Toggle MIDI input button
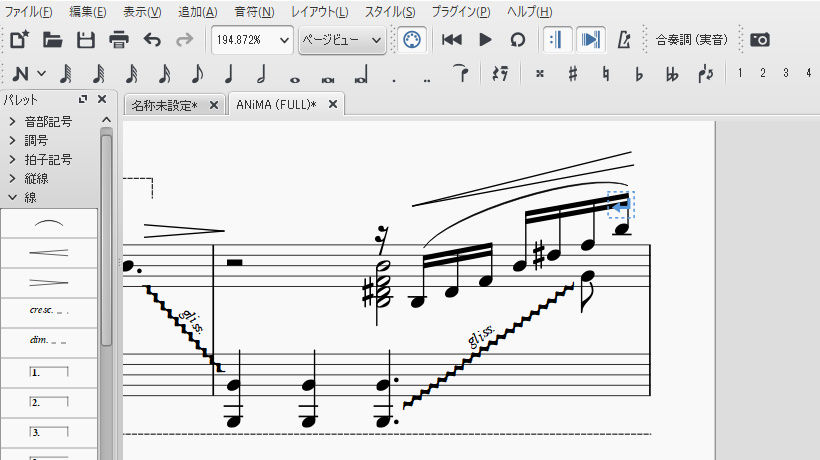Viewport: 820px width, 460px height. [412, 40]
